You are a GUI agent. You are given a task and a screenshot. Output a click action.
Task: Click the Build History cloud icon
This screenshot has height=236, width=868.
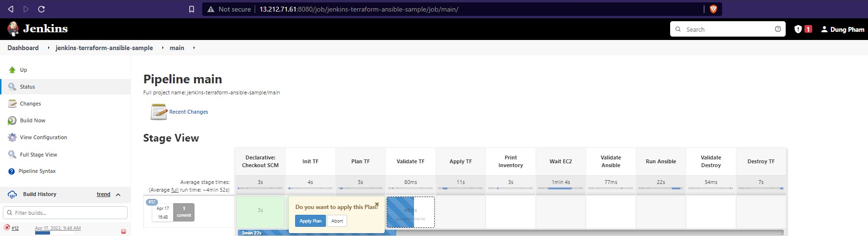tap(12, 195)
